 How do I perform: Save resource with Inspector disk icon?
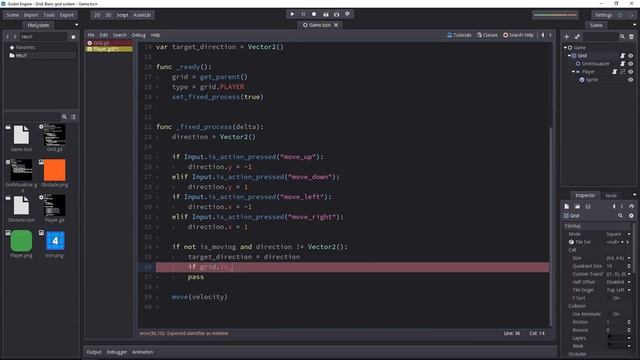pos(588,207)
